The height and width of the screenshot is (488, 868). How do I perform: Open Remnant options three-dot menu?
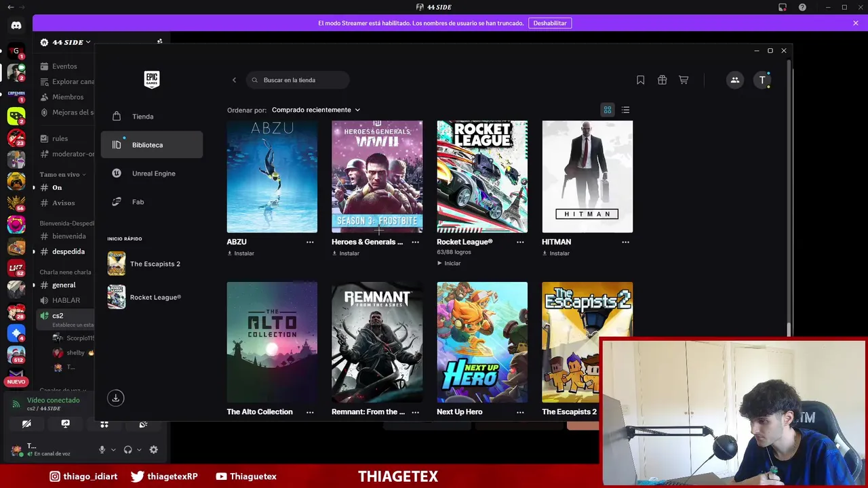click(x=415, y=412)
